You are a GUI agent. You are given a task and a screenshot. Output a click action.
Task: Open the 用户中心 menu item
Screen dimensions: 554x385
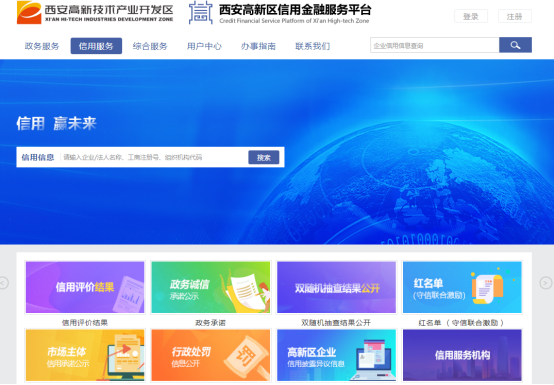[x=204, y=46]
